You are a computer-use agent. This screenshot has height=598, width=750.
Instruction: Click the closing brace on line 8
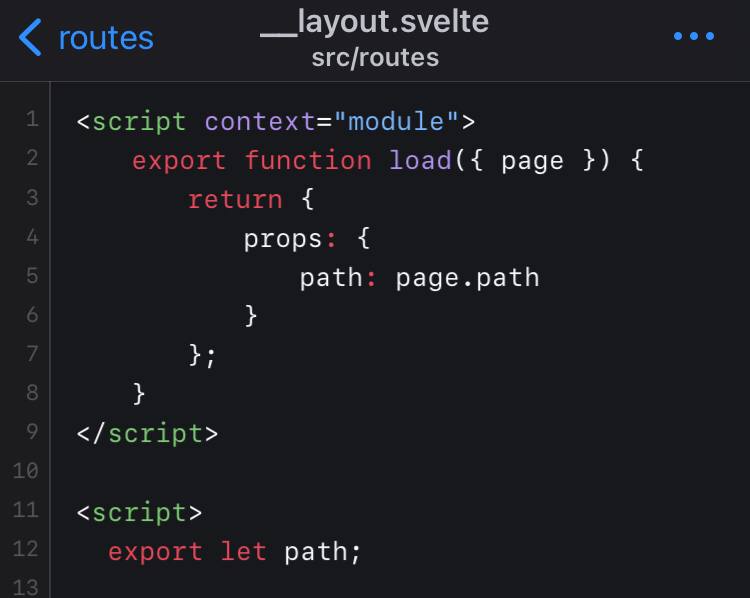click(138, 394)
